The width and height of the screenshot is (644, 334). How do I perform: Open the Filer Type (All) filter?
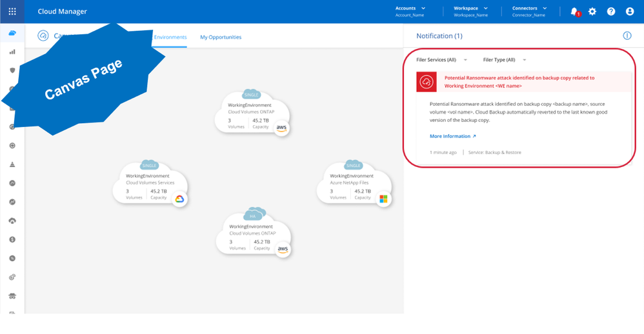504,60
